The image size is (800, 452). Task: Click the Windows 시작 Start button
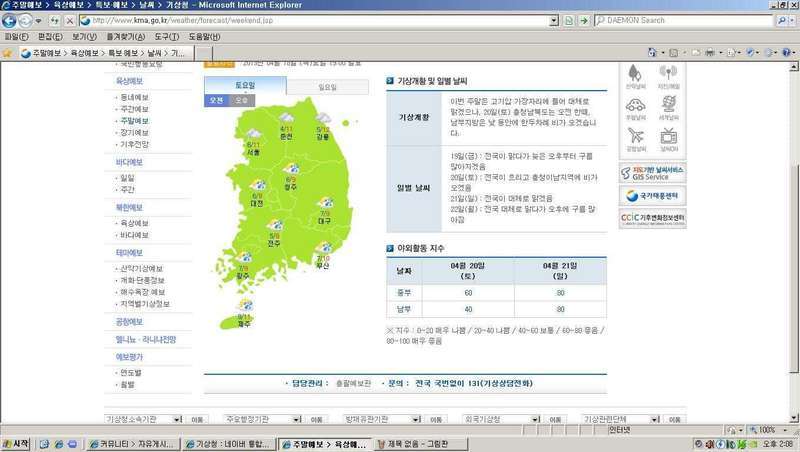tap(16, 444)
